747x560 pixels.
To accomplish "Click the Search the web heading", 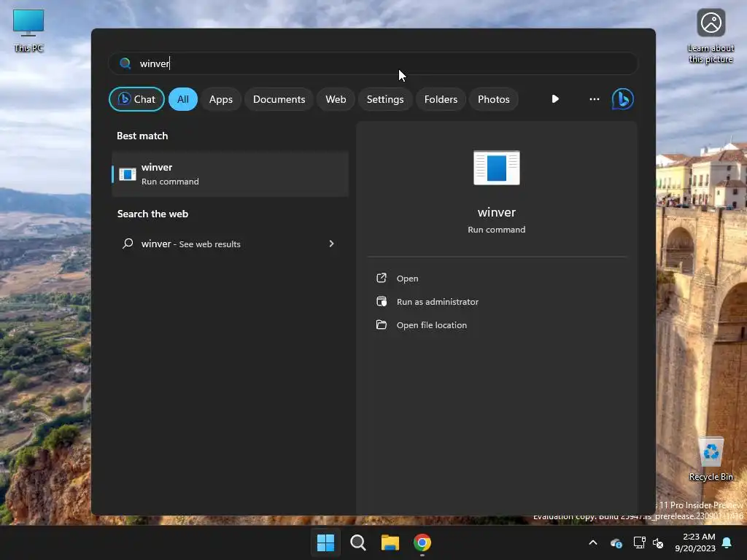I will [x=153, y=214].
